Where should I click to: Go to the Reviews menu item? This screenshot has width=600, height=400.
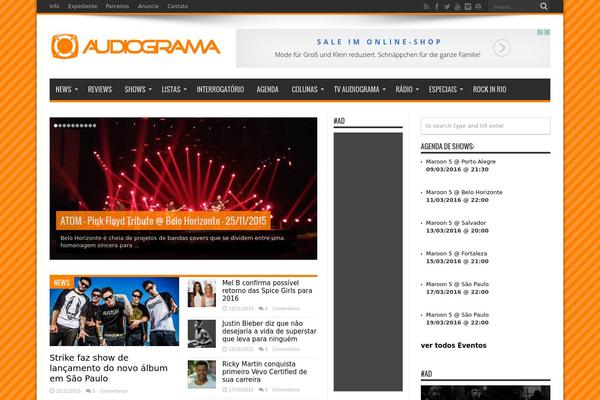tap(100, 89)
